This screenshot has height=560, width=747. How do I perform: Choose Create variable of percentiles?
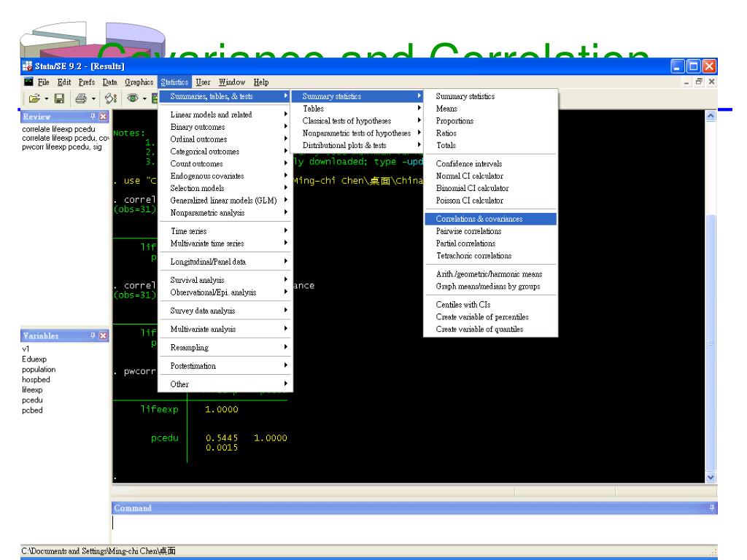[490, 316]
